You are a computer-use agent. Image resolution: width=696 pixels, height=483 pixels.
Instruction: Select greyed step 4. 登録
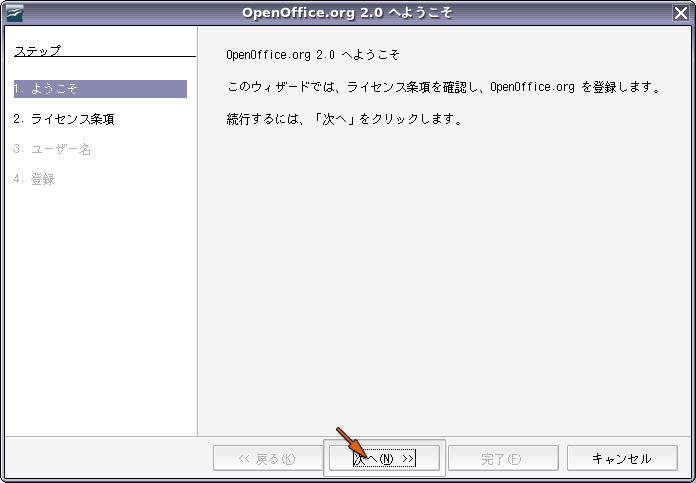point(34,179)
